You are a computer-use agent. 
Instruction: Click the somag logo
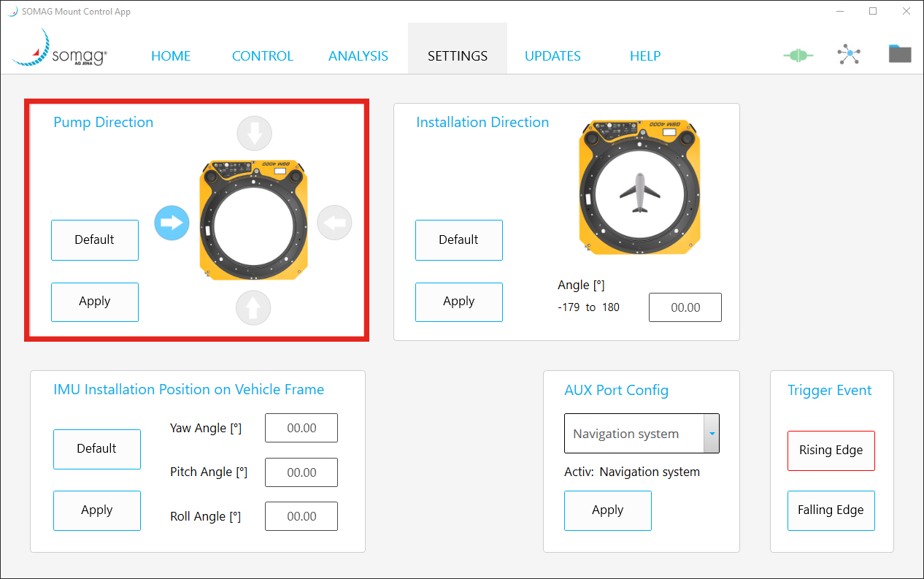[x=60, y=49]
